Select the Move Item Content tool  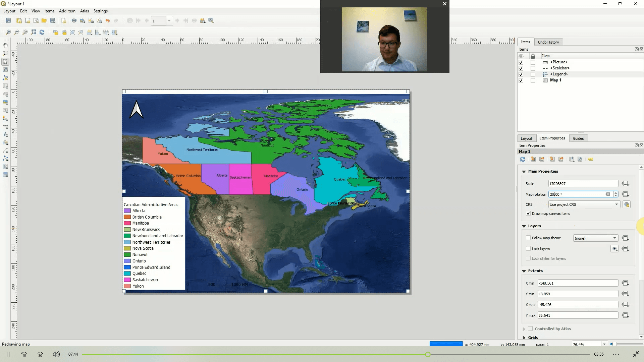click(5, 70)
